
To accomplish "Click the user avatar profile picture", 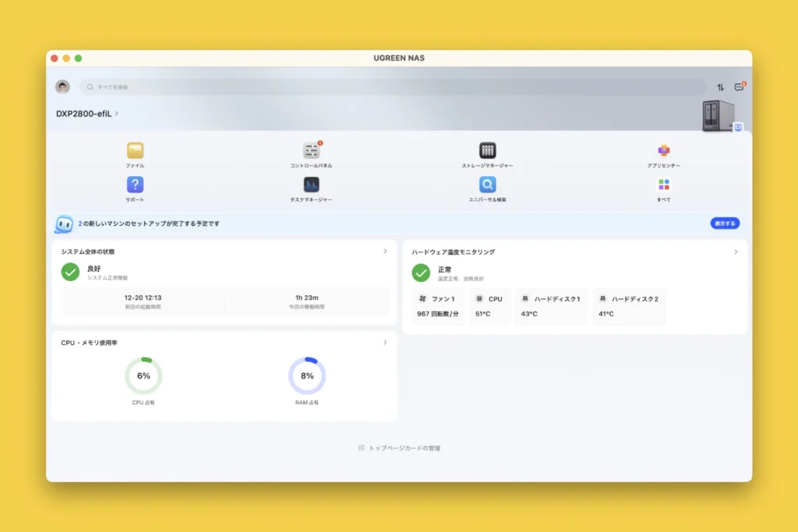I will (62, 87).
